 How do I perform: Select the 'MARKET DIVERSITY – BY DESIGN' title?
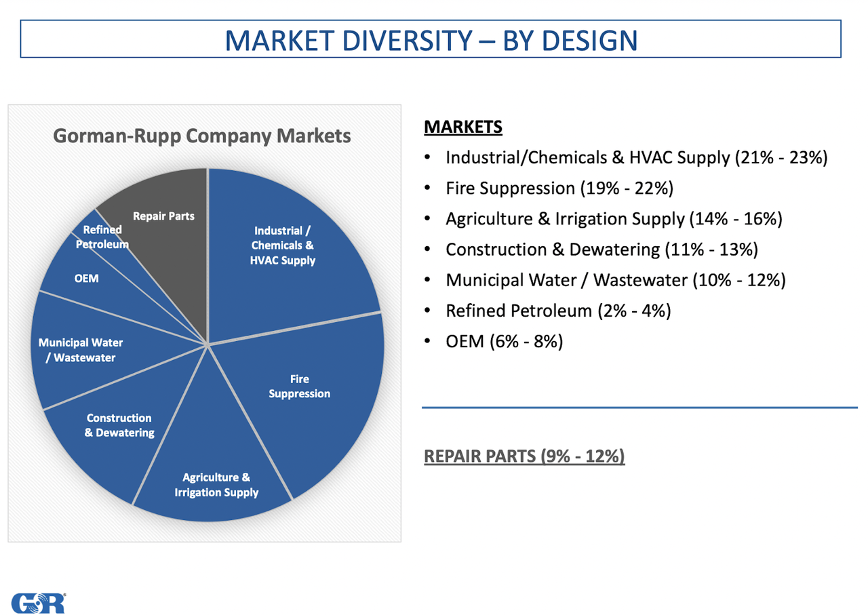[431, 39]
